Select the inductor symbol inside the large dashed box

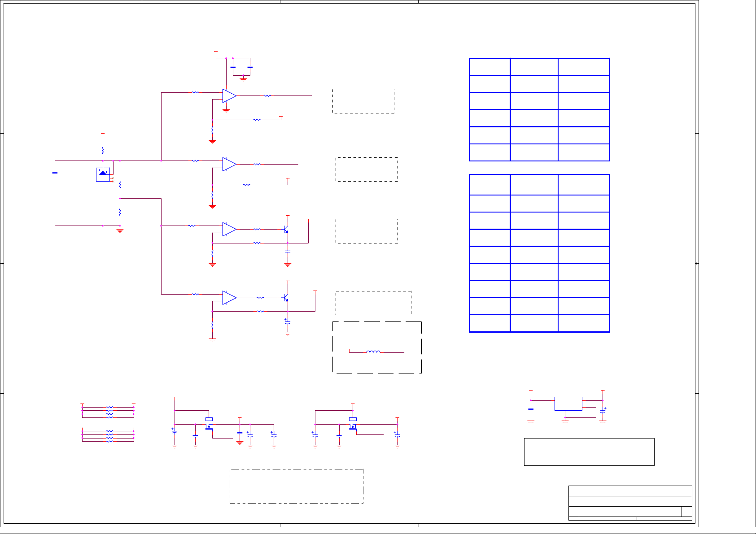click(373, 352)
